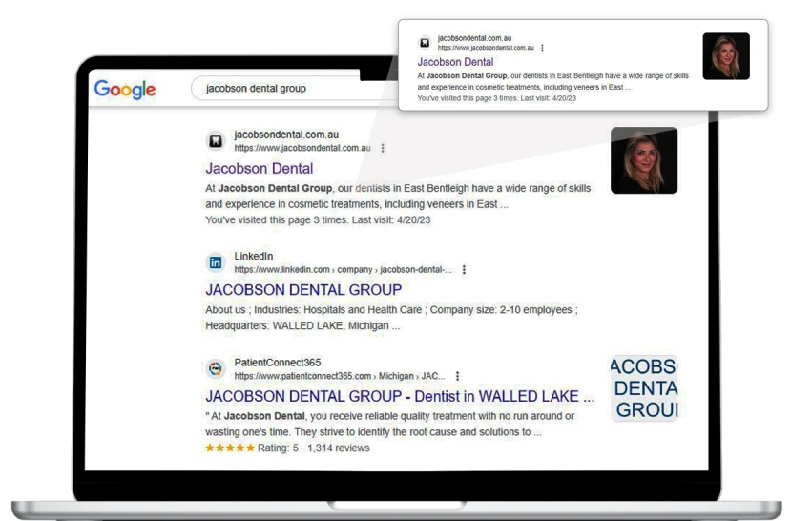The image size is (812, 521).
Task: Click the https://www.linkedin.com URL breadcrumb
Action: tap(282, 270)
